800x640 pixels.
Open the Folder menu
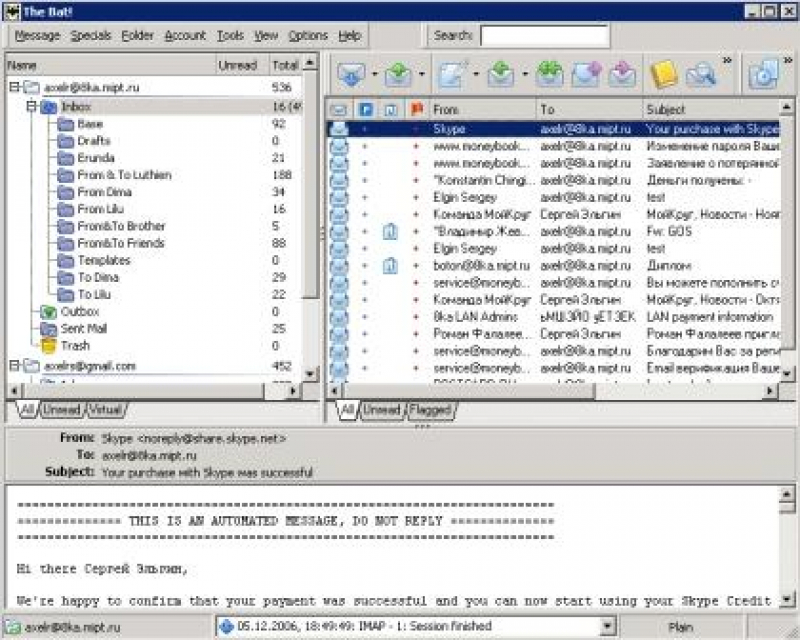tap(137, 35)
